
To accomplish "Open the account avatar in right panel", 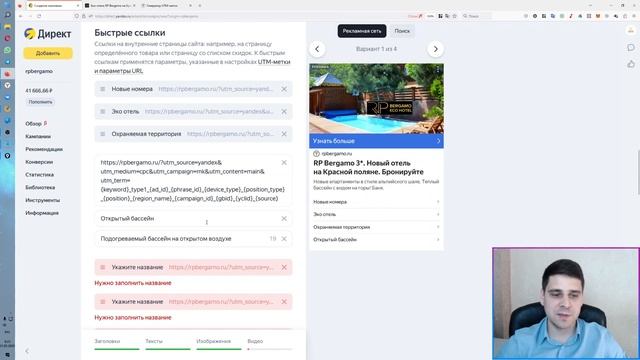I will pyautogui.click(x=631, y=31).
